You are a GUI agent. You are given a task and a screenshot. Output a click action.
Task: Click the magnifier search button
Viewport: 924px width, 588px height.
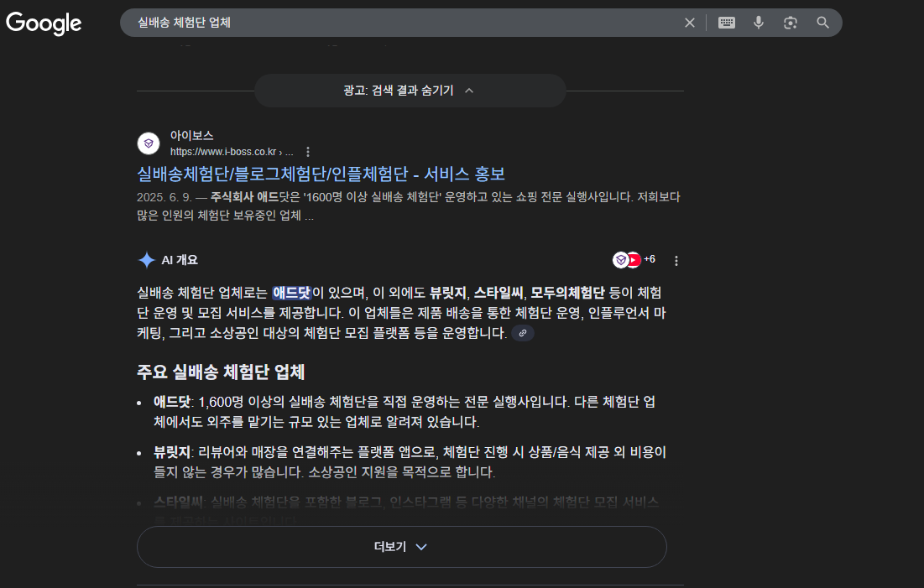pyautogui.click(x=822, y=23)
